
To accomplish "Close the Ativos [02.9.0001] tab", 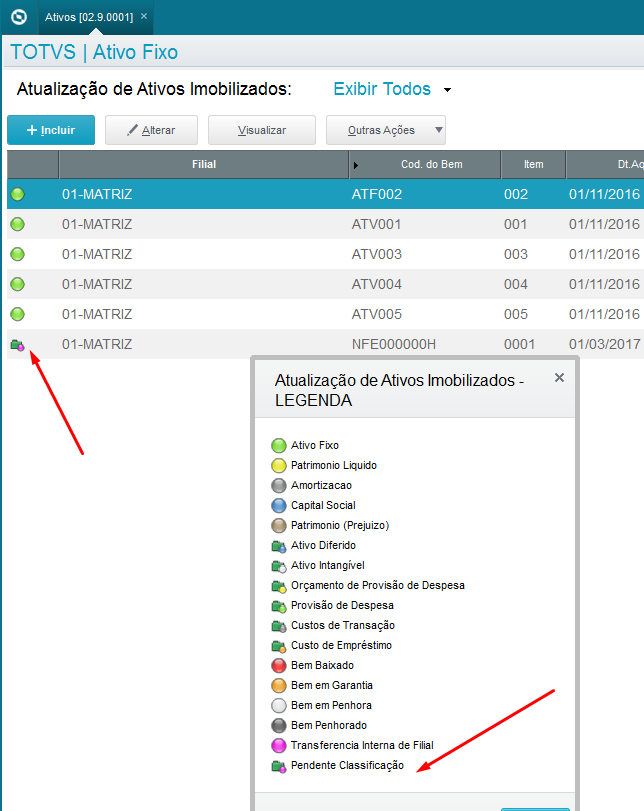I will click(144, 17).
